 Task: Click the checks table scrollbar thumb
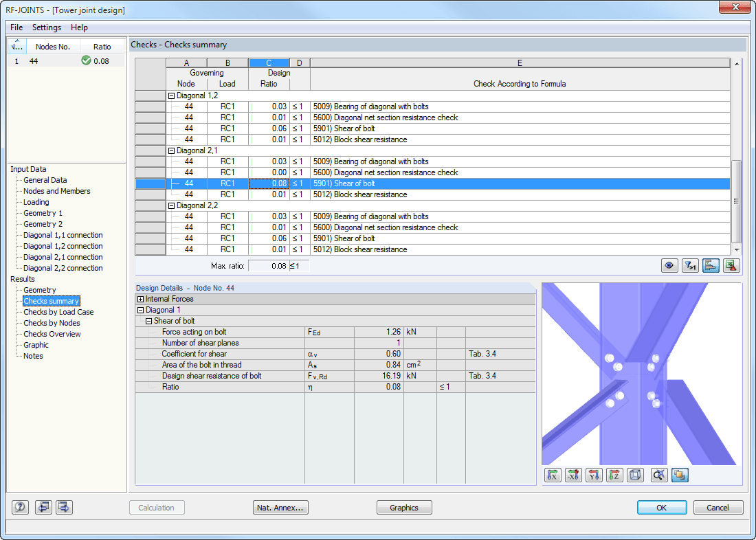(x=736, y=202)
